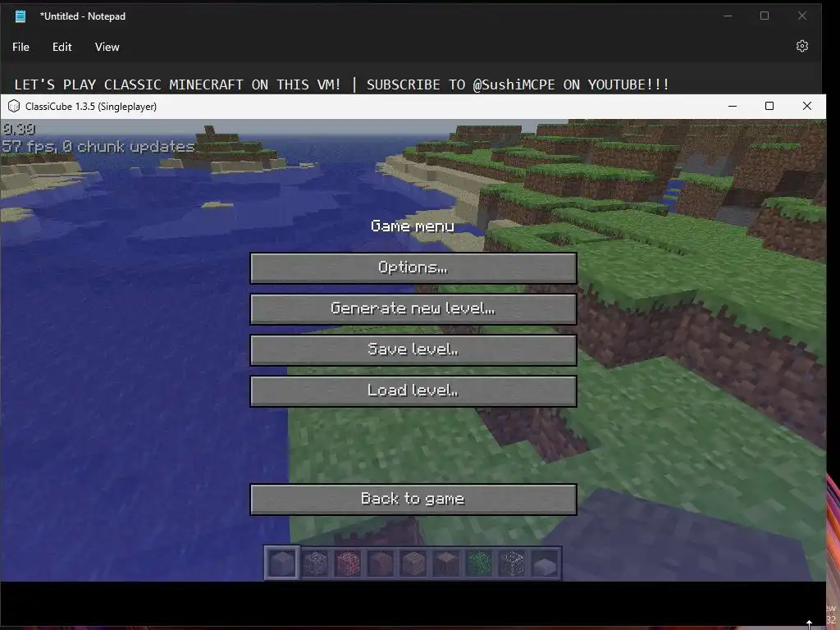Click the "0.30" version text
The width and height of the screenshot is (840, 630).
20,129
